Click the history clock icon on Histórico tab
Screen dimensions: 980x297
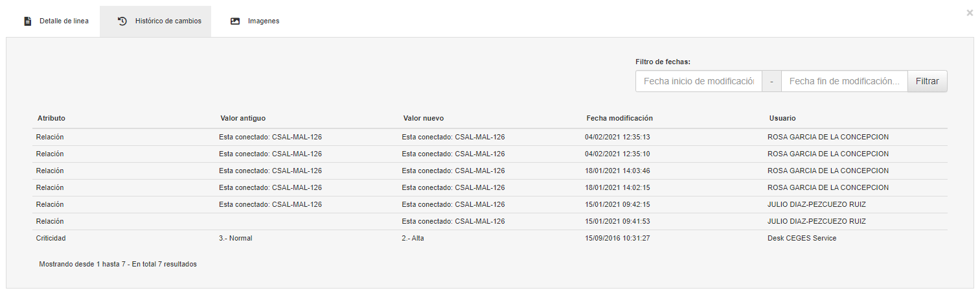pyautogui.click(x=122, y=21)
